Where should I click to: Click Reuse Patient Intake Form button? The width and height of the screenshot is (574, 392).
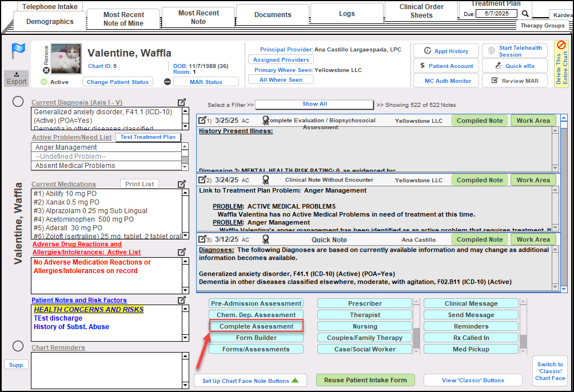coord(365,380)
